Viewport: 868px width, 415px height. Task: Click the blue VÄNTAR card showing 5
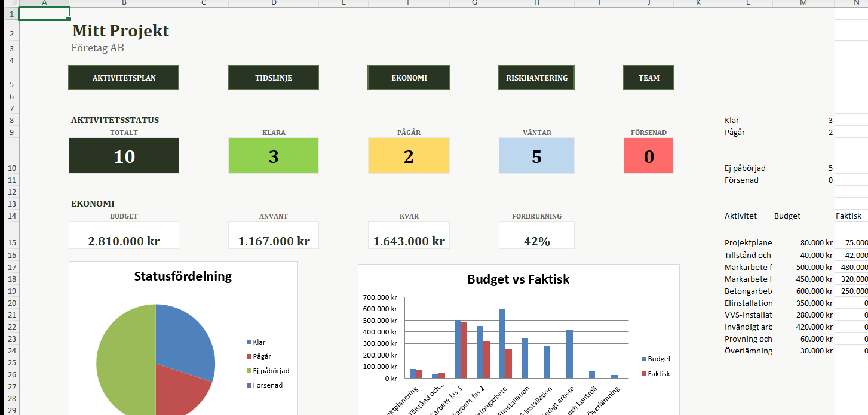536,156
